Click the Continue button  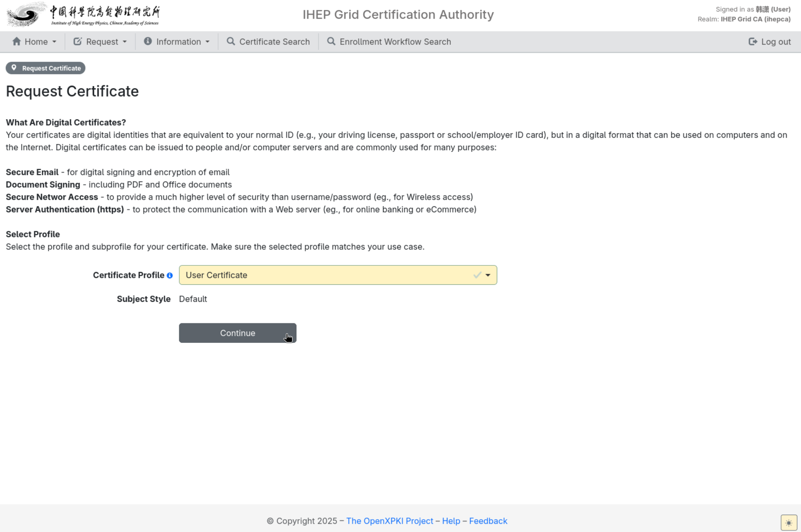pyautogui.click(x=238, y=333)
